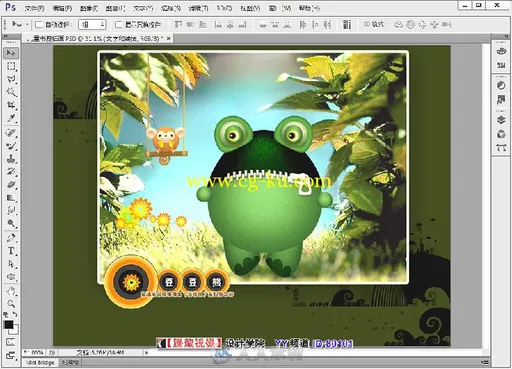Switch to the Mini Bridge tab
This screenshot has height=369, width=512.
pyautogui.click(x=41, y=362)
